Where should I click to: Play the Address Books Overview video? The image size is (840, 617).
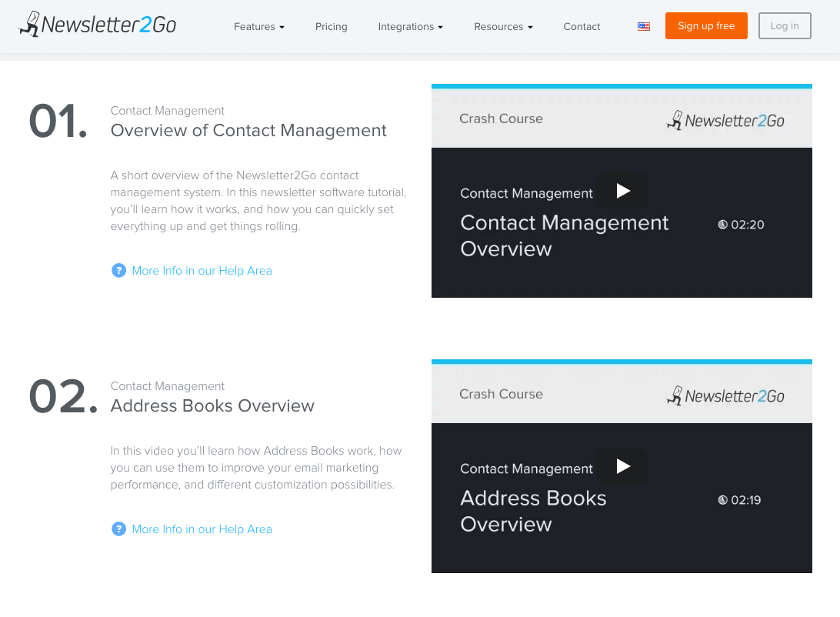click(622, 466)
